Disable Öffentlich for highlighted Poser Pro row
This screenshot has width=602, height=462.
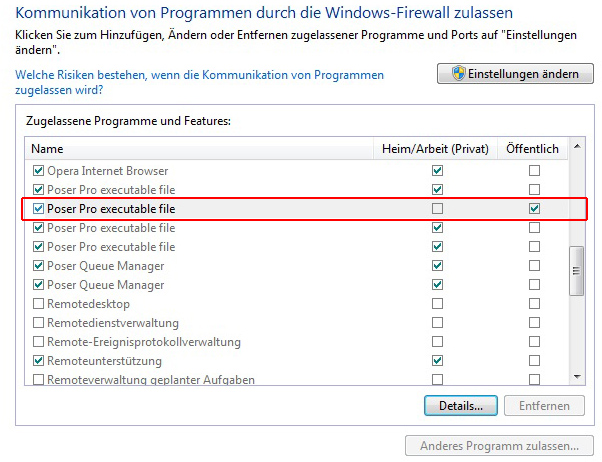click(534, 209)
